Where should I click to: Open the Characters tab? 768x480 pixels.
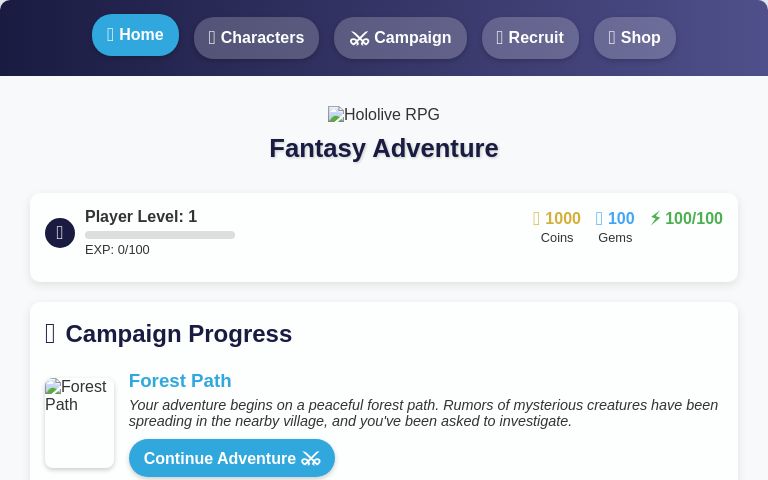point(256,38)
